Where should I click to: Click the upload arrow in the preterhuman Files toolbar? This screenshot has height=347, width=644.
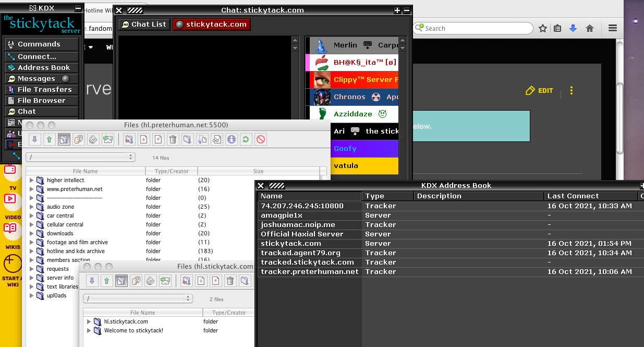(49, 139)
